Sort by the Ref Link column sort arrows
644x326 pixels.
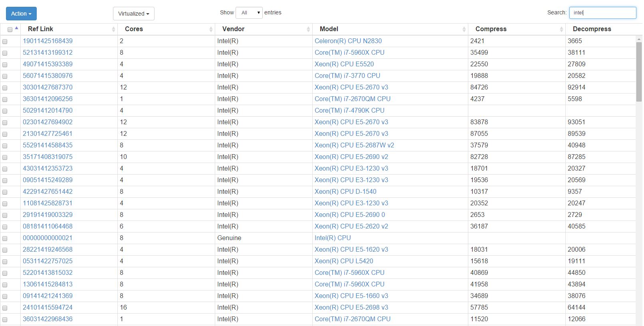point(113,29)
